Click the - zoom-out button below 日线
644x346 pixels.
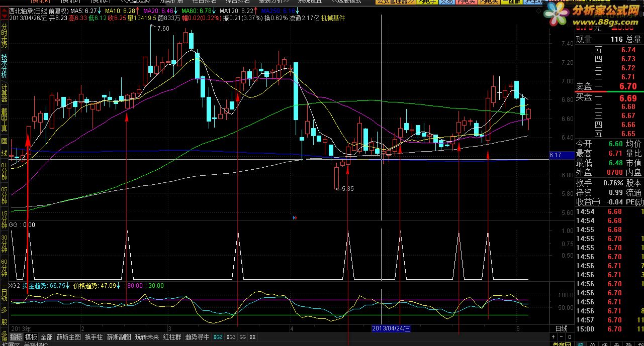pos(560,337)
